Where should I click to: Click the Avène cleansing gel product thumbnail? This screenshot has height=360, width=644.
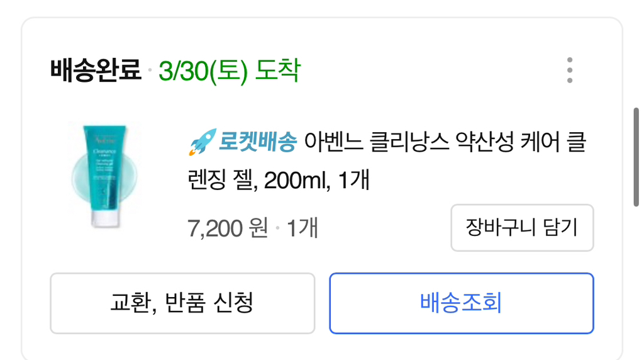(103, 176)
